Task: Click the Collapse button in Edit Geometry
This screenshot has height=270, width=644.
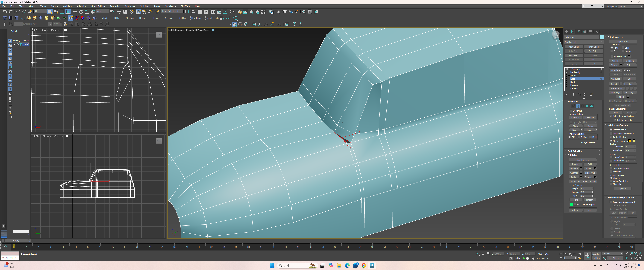Action: pyautogui.click(x=630, y=61)
